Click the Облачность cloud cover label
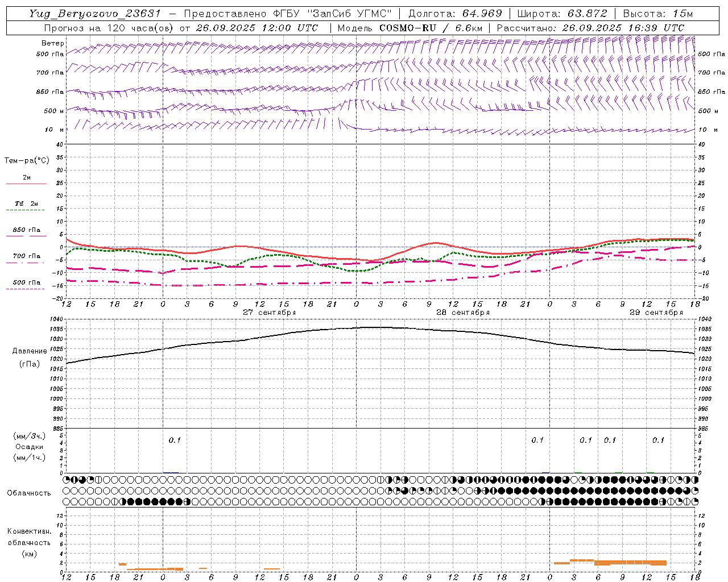Image resolution: width=728 pixels, height=582 pixels. 29,493
